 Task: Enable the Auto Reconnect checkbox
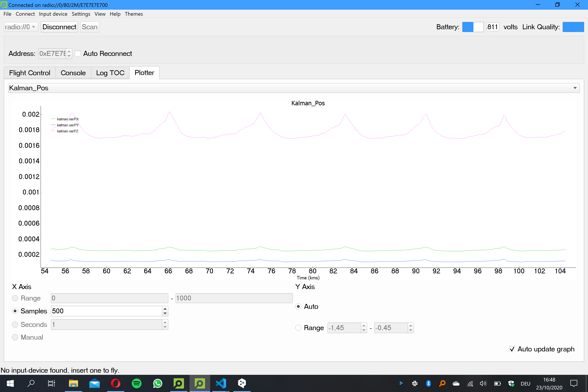pos(78,54)
